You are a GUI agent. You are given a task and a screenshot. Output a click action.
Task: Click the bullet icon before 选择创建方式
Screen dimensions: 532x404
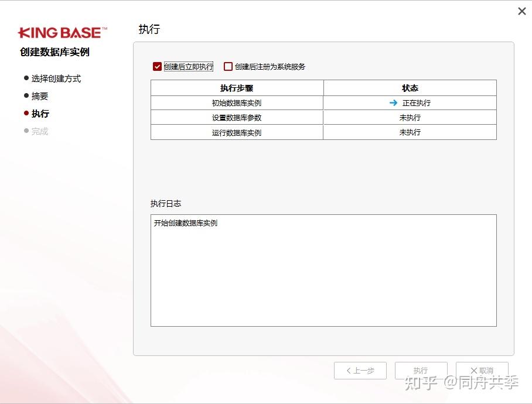(26, 78)
